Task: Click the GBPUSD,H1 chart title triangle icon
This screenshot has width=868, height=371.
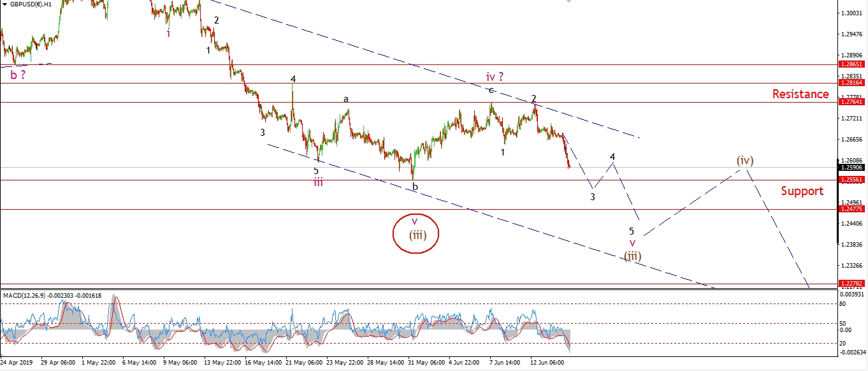Action: [5, 3]
